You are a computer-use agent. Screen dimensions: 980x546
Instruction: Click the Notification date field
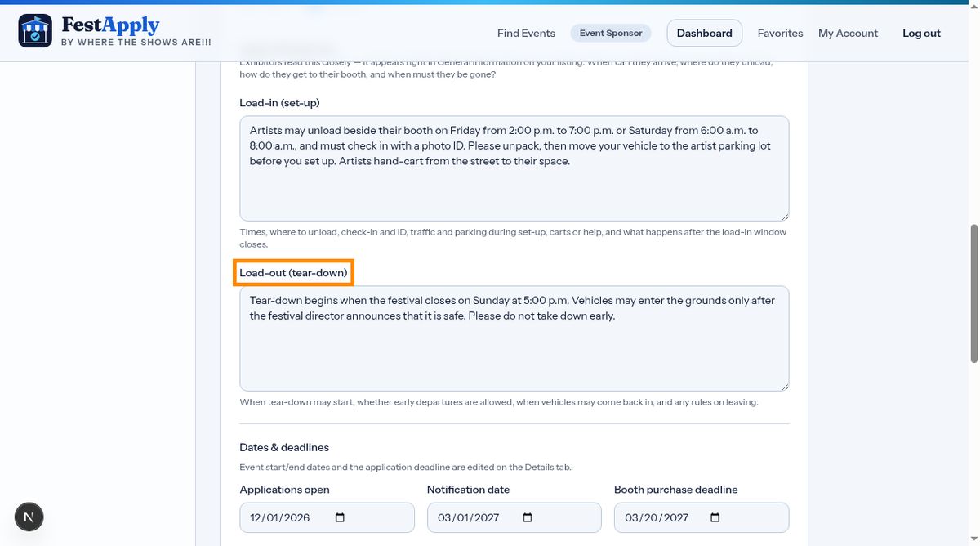click(514, 517)
